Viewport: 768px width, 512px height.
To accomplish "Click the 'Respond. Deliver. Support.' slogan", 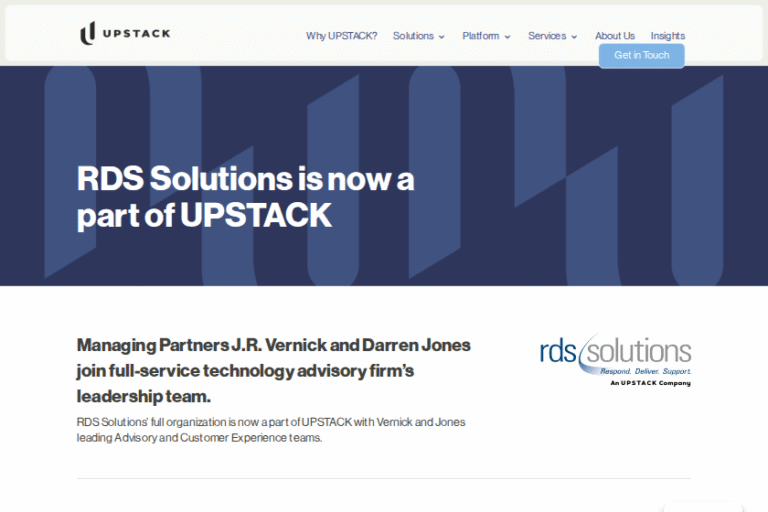I will pyautogui.click(x=645, y=372).
